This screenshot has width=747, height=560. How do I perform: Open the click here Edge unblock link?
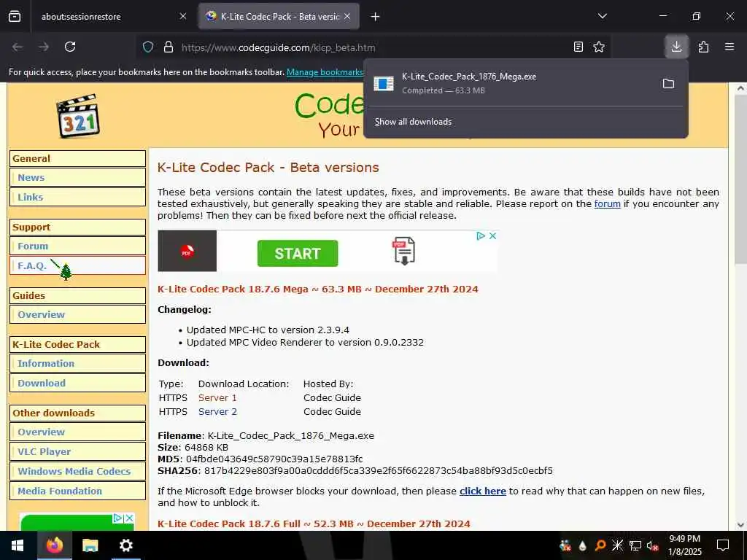pos(483,491)
